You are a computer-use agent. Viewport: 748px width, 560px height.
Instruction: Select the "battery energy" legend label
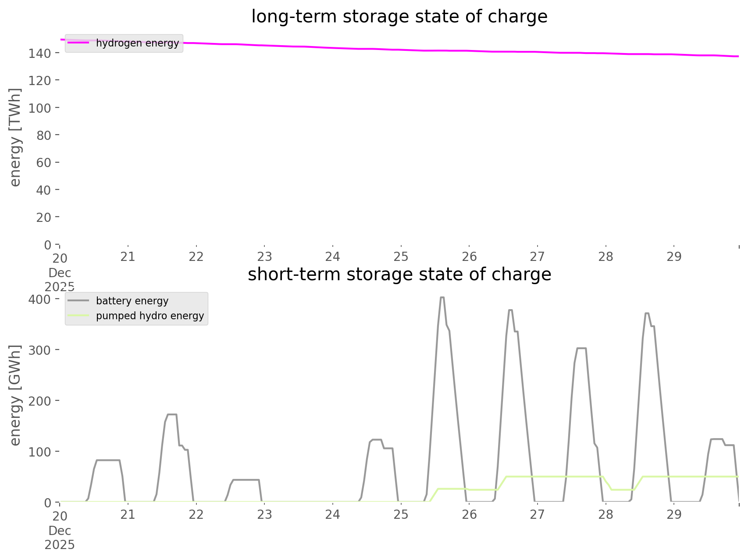[x=132, y=301]
